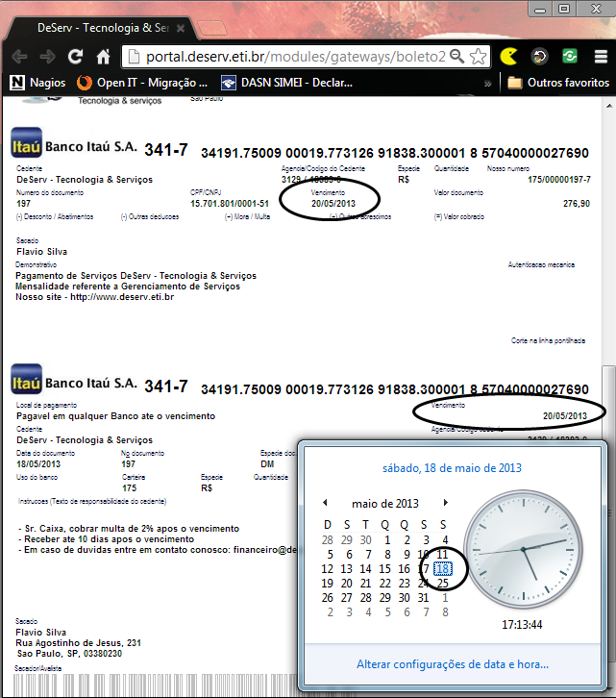Viewport: 616px width, 698px height.
Task: Click the Mensalidade referente a Gerenciamento line
Action: 128,287
